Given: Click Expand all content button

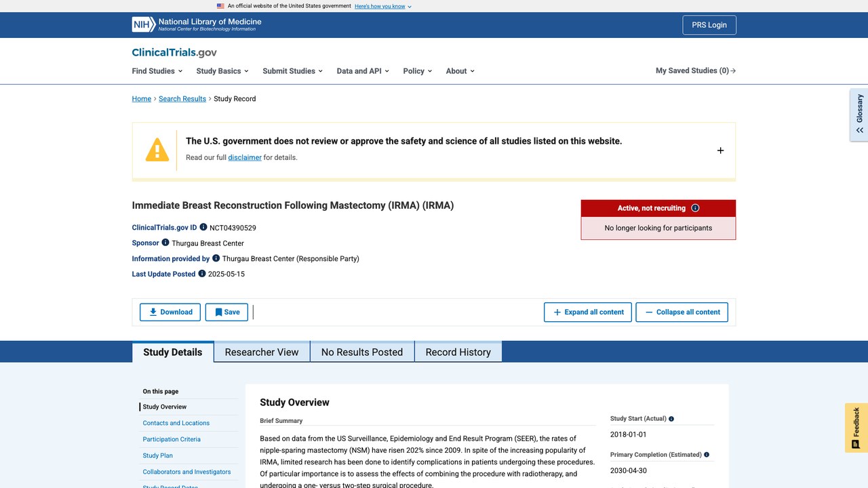Looking at the screenshot, I should pos(588,312).
